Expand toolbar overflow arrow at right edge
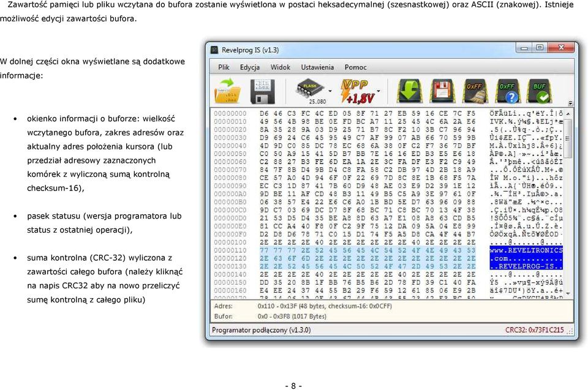Screen dimensions: 588x390 (x=570, y=103)
